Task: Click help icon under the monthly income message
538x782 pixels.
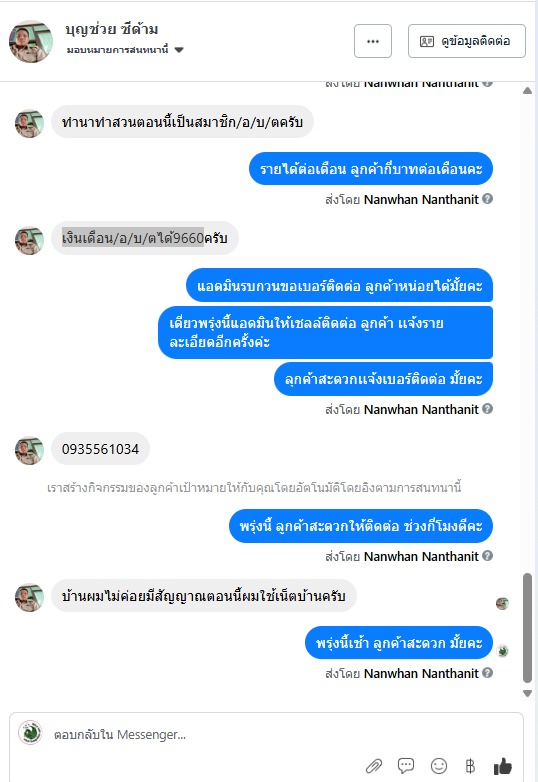Action: click(x=488, y=198)
